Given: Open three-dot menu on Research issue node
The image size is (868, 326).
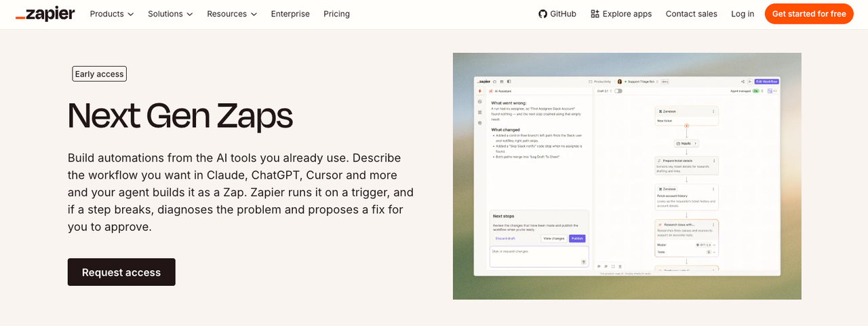Looking at the screenshot, I should point(713,225).
